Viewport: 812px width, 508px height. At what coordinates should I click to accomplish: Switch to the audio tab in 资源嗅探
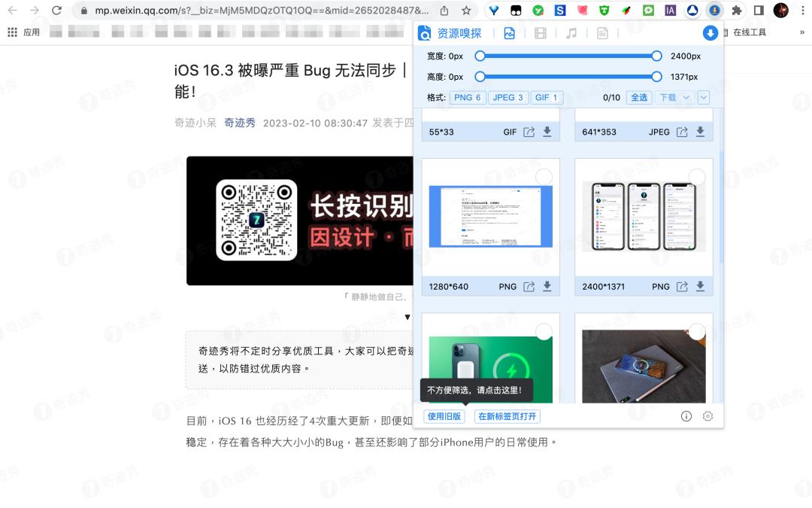(571, 34)
